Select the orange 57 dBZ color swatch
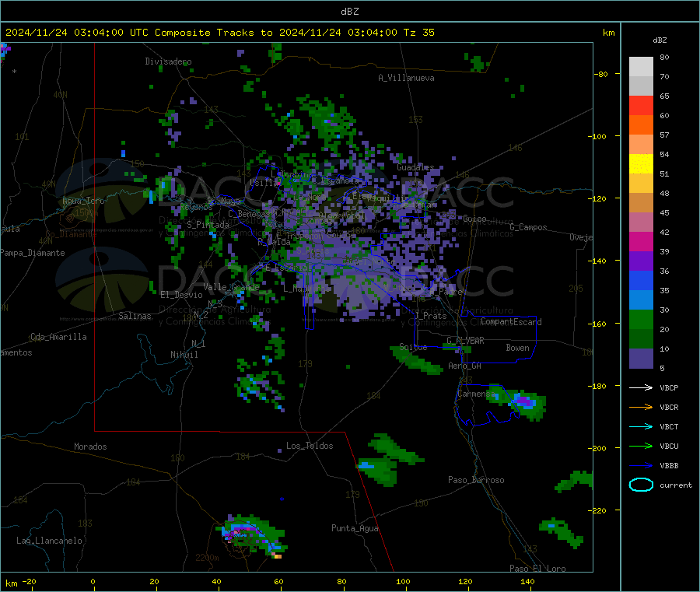The width and height of the screenshot is (700, 592). 641,125
